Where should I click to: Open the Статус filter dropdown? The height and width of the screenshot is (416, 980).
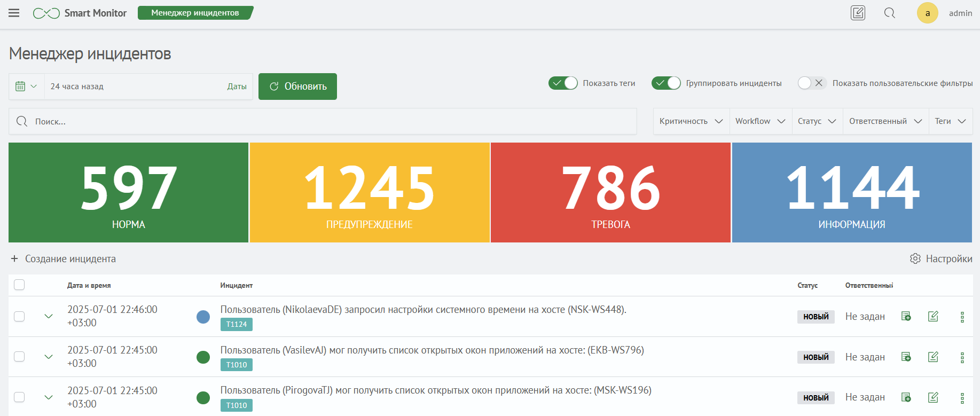tap(817, 121)
